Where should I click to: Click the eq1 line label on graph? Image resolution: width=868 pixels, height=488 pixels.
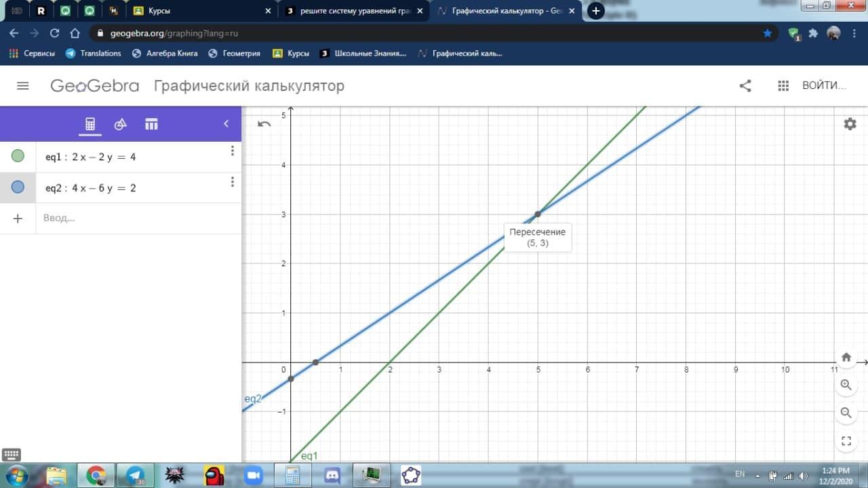309,456
